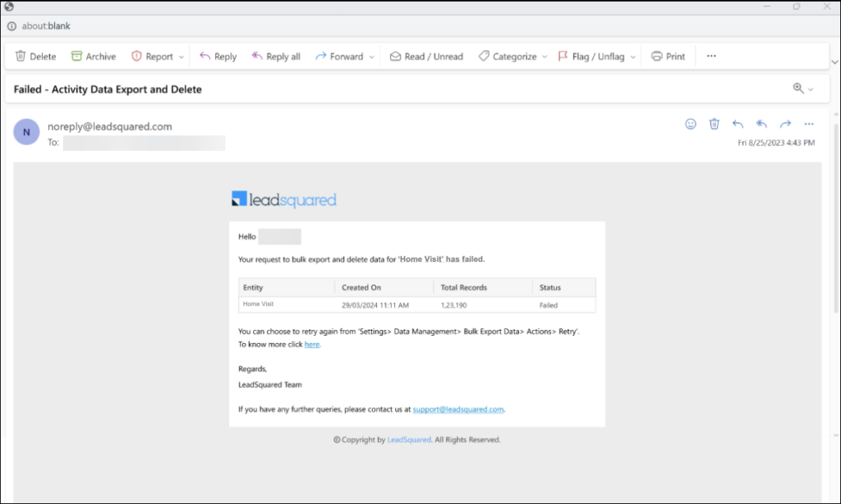
Task: Select Reply in the toolbar
Action: [217, 56]
